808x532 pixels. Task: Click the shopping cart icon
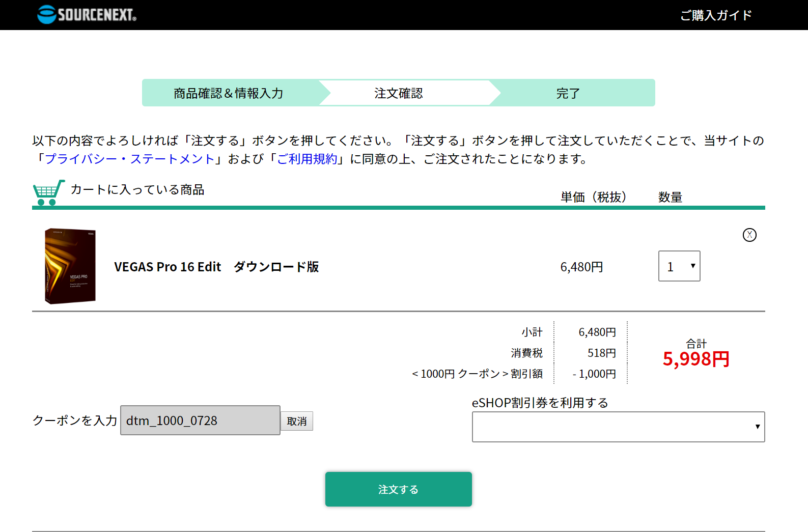click(48, 192)
